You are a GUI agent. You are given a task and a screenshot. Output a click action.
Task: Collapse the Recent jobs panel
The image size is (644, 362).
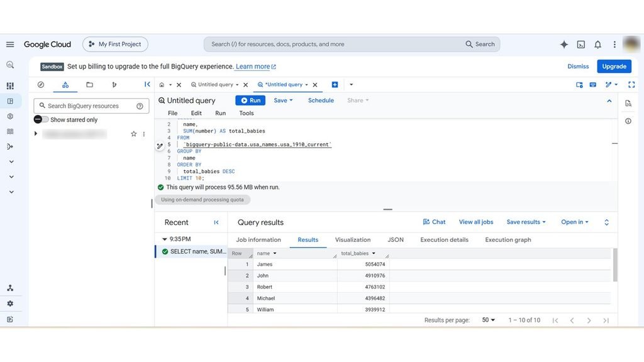click(x=216, y=222)
